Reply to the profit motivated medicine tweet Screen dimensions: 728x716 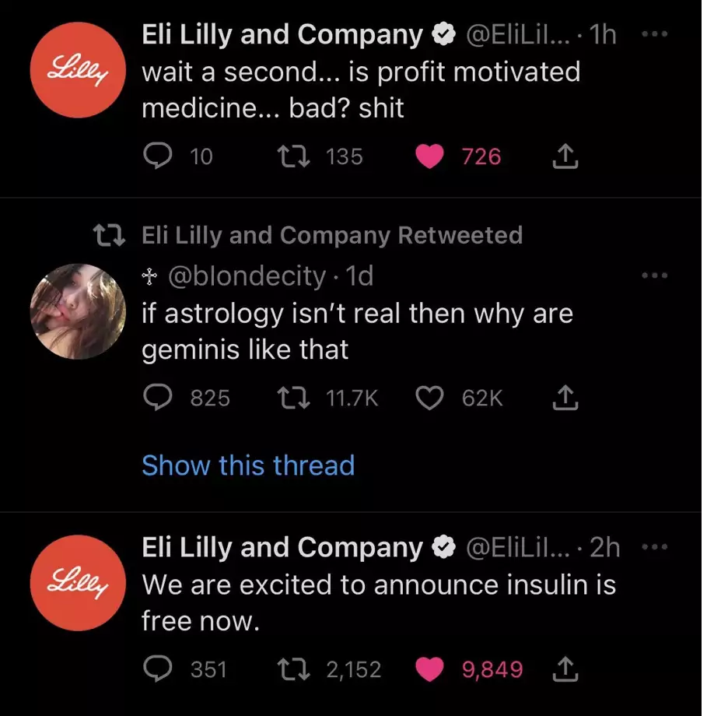(159, 156)
